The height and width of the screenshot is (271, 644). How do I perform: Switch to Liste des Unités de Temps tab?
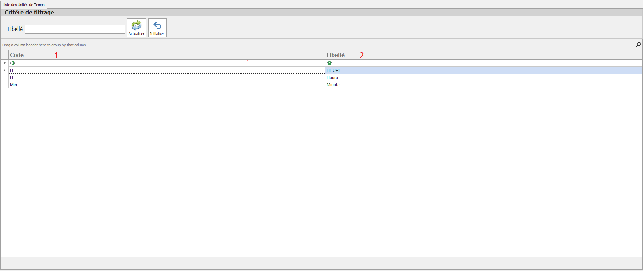(x=24, y=5)
